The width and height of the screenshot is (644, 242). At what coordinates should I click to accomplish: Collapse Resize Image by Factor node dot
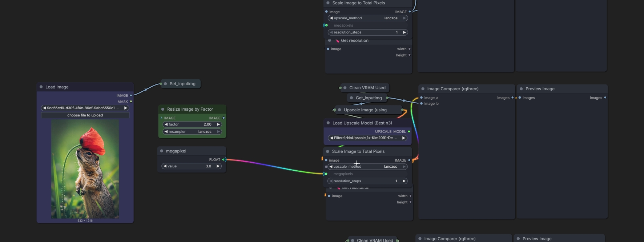coord(163,109)
